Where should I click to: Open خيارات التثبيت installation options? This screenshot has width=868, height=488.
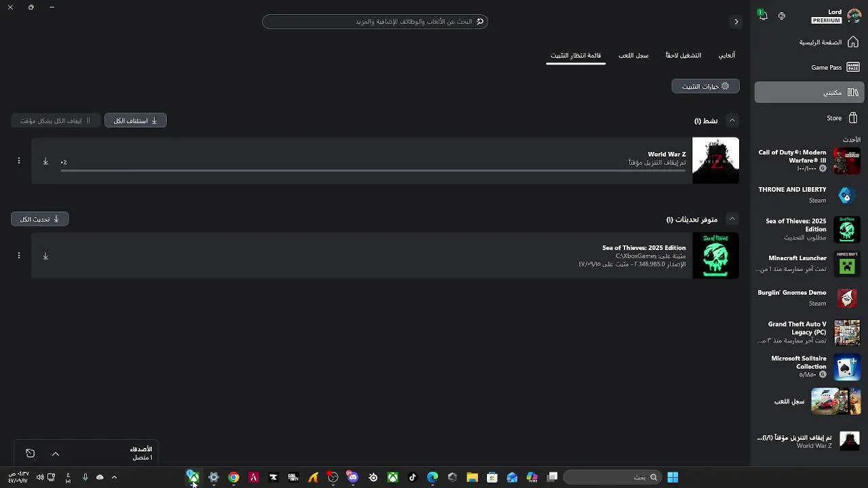point(705,86)
